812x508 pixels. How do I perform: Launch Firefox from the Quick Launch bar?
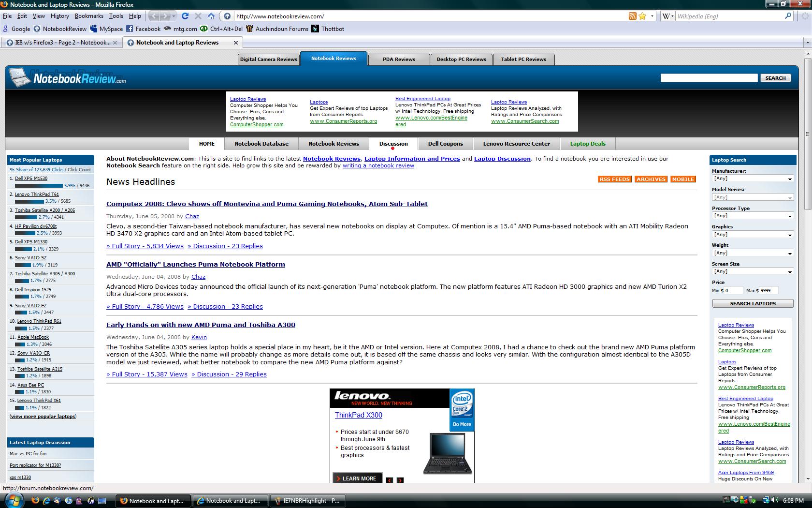[35, 501]
